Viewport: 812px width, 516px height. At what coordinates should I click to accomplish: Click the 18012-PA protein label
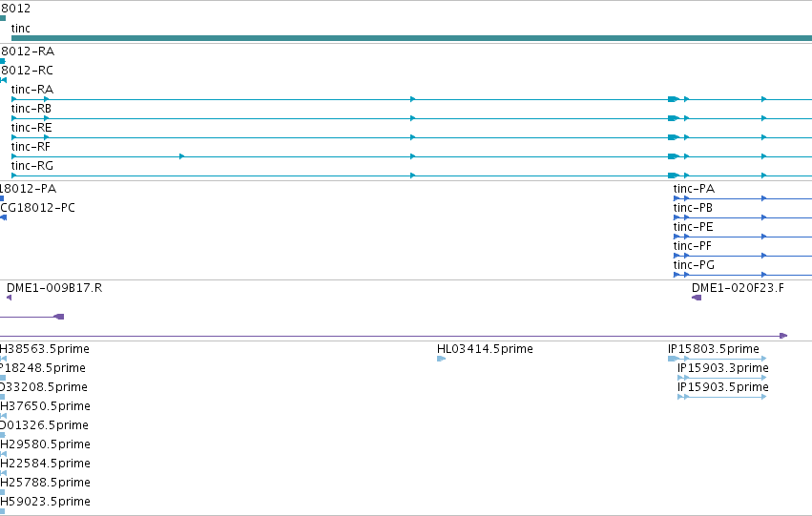pyautogui.click(x=28, y=189)
